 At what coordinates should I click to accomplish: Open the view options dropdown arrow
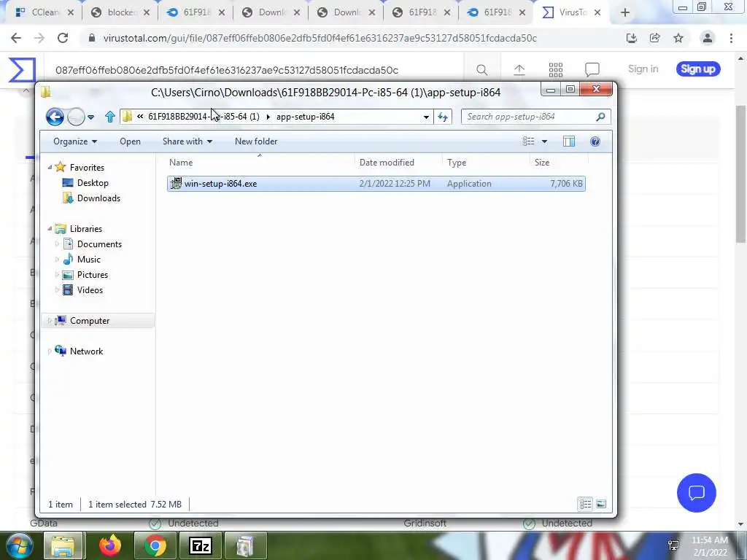point(544,141)
